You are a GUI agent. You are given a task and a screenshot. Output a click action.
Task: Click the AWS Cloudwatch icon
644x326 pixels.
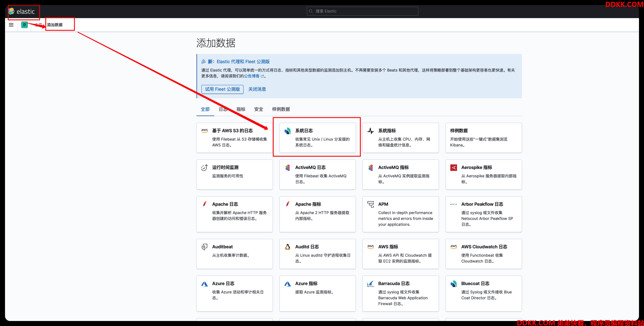(x=454, y=247)
